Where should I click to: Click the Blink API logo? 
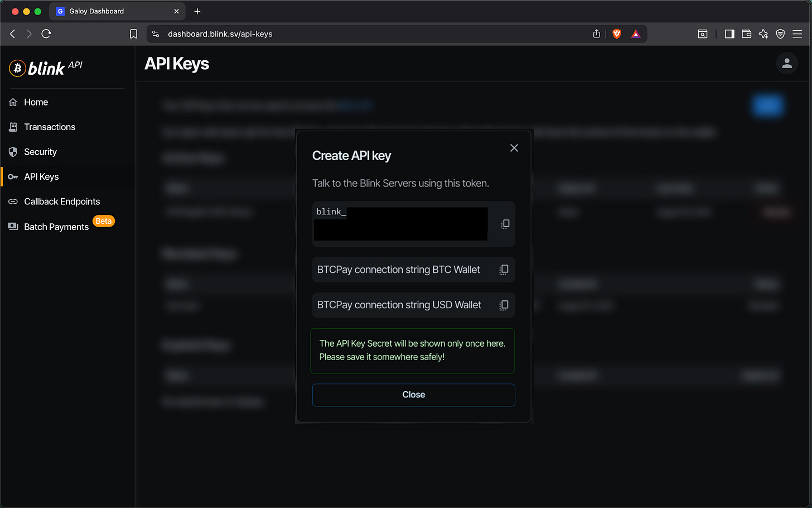(x=46, y=68)
